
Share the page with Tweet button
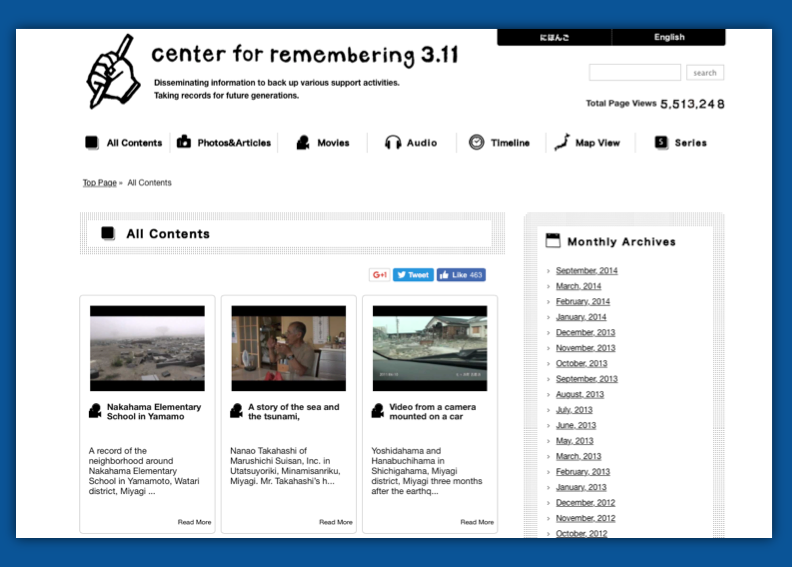tap(413, 275)
